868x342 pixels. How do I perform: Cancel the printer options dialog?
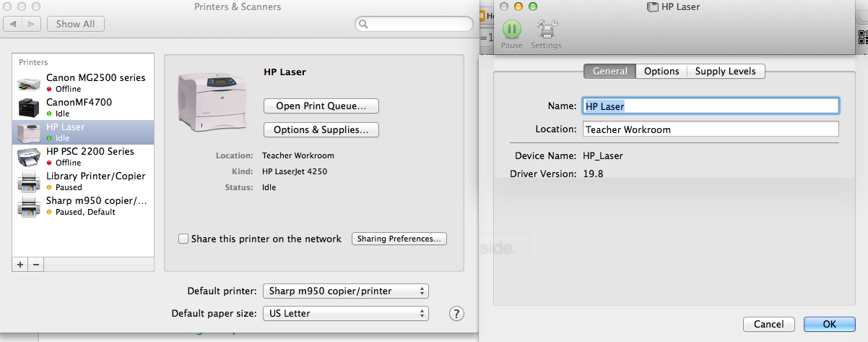pyautogui.click(x=768, y=324)
